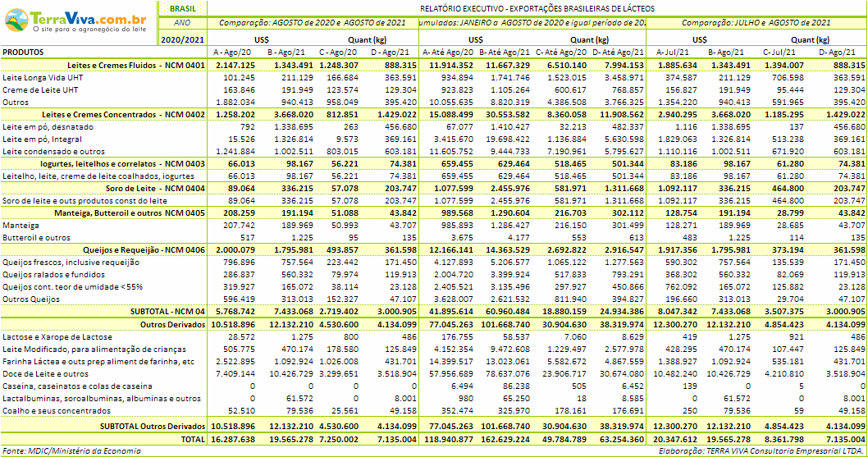Select the 'Doce de Leite e outros' row label
Viewport: 868px width, 457px height.
(x=45, y=374)
